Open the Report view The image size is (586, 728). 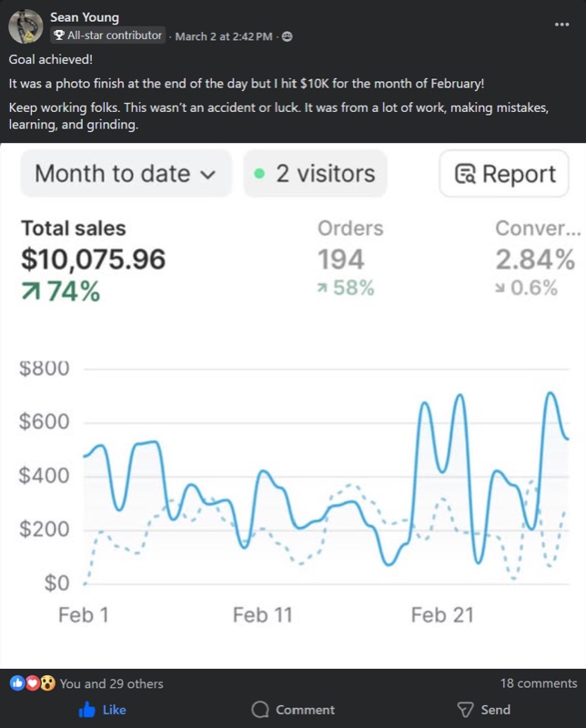(x=503, y=173)
